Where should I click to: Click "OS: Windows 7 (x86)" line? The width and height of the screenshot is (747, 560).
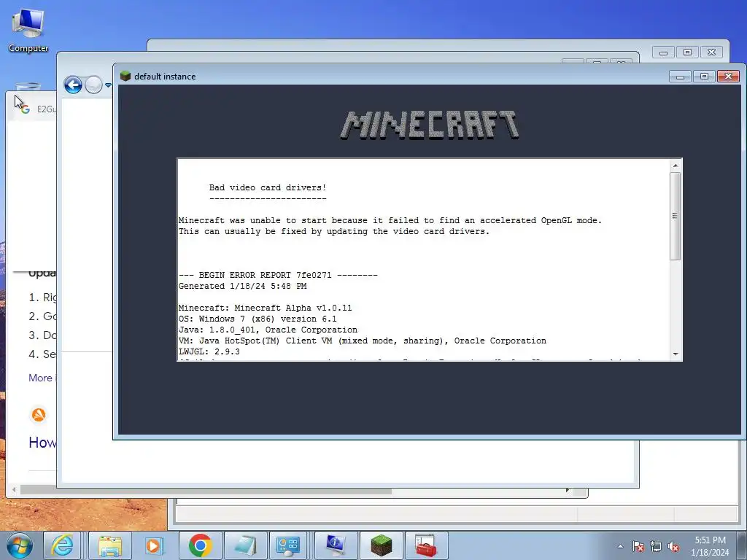pos(258,319)
